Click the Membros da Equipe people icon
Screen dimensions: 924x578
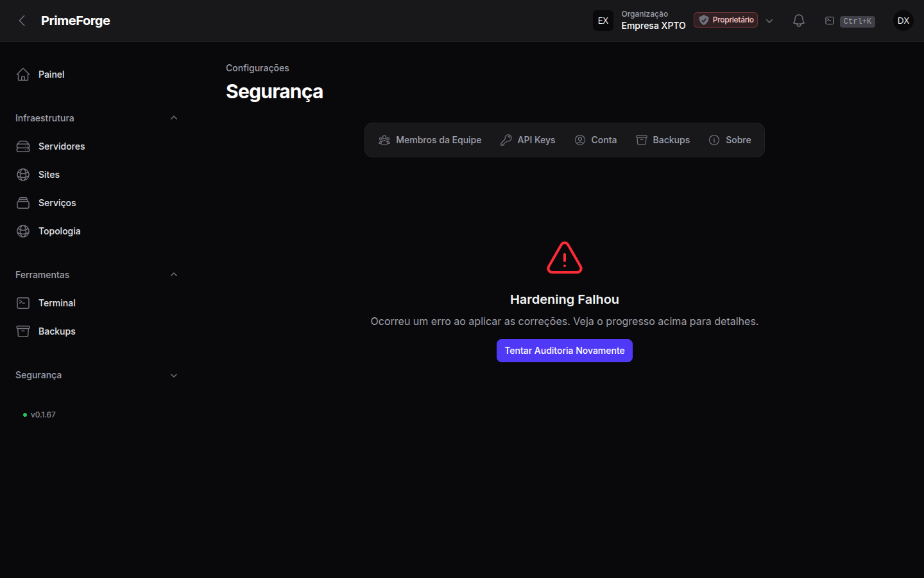[x=384, y=140]
